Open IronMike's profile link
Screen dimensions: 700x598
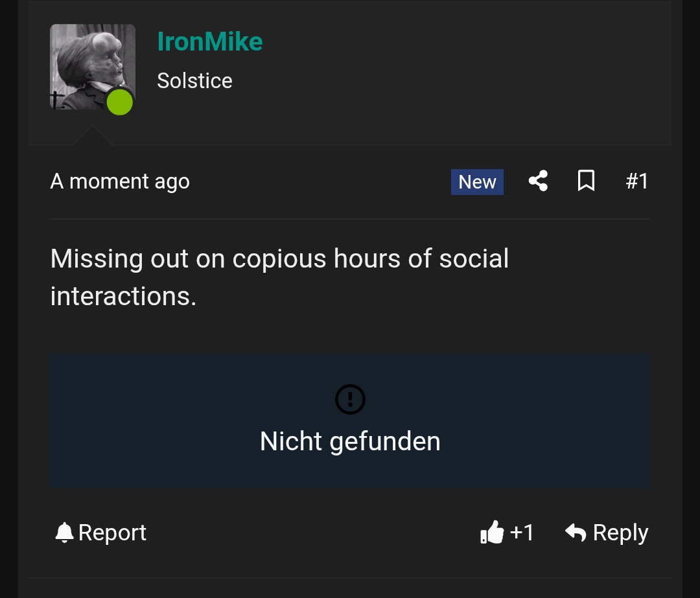click(x=209, y=41)
